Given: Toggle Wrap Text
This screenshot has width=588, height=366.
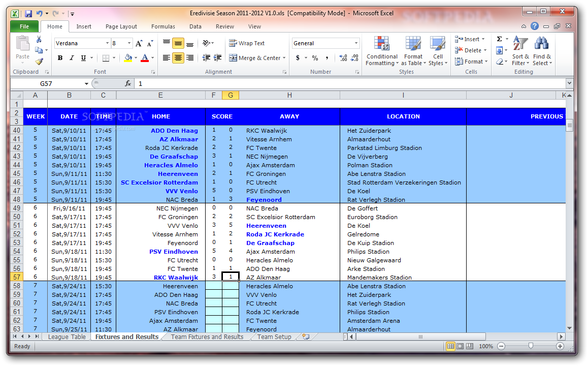Looking at the screenshot, I should [x=247, y=43].
